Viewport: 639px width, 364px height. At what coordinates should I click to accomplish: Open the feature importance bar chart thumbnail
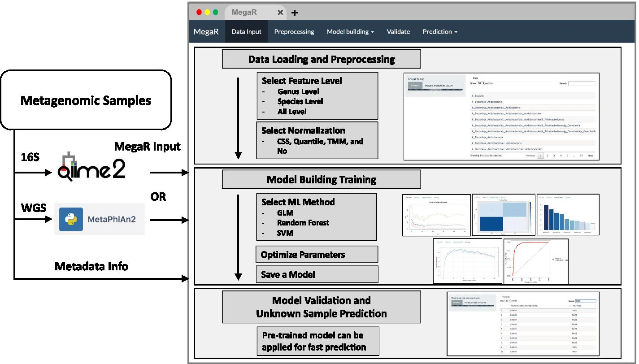(x=568, y=214)
